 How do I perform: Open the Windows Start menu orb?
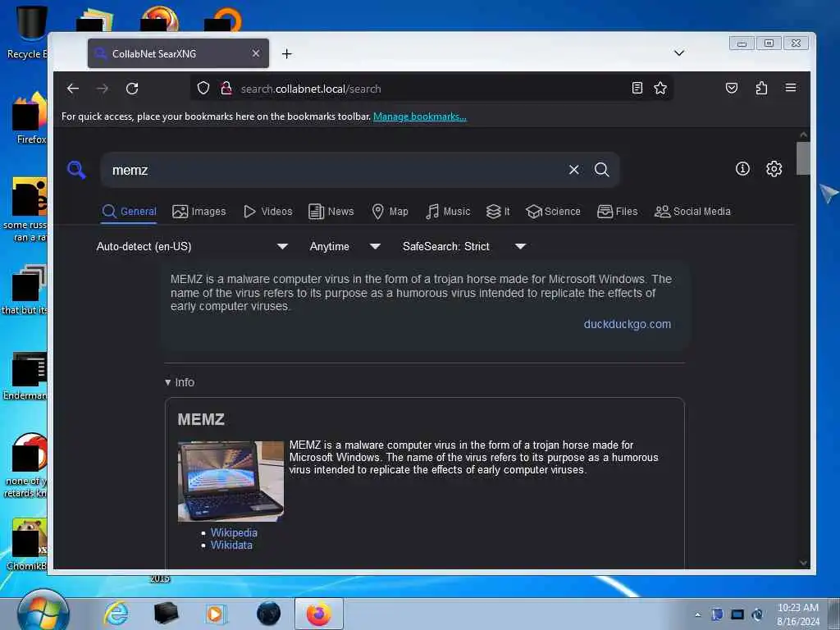point(43,613)
